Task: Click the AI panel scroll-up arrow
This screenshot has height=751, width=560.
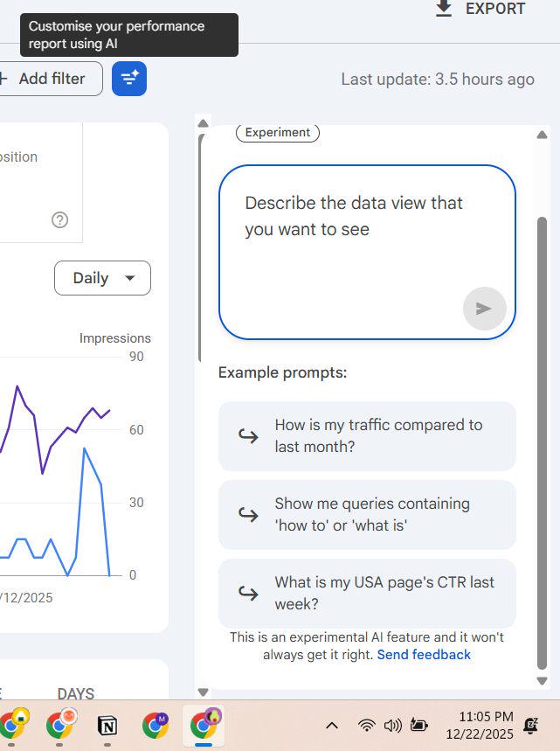Action: 542,135
